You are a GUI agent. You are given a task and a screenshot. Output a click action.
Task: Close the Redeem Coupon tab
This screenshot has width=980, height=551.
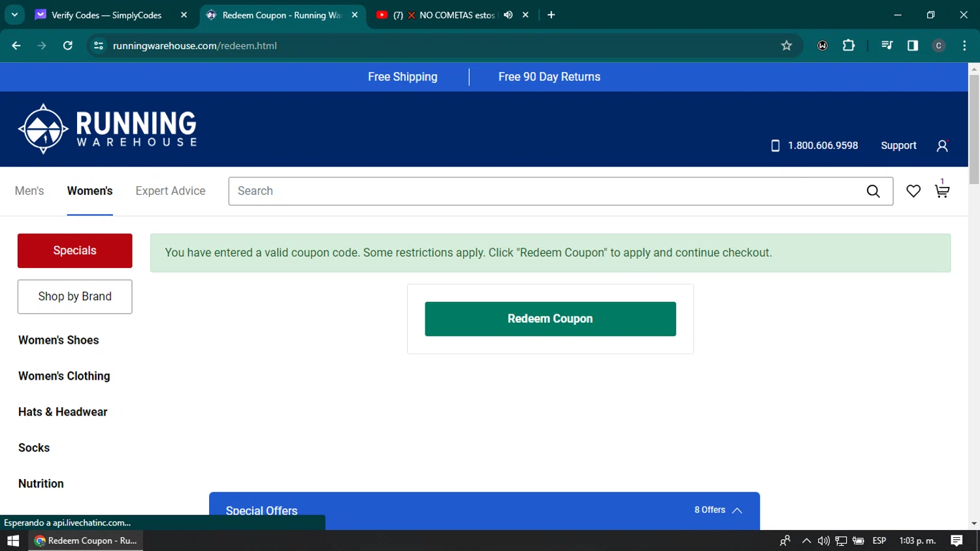click(x=355, y=15)
